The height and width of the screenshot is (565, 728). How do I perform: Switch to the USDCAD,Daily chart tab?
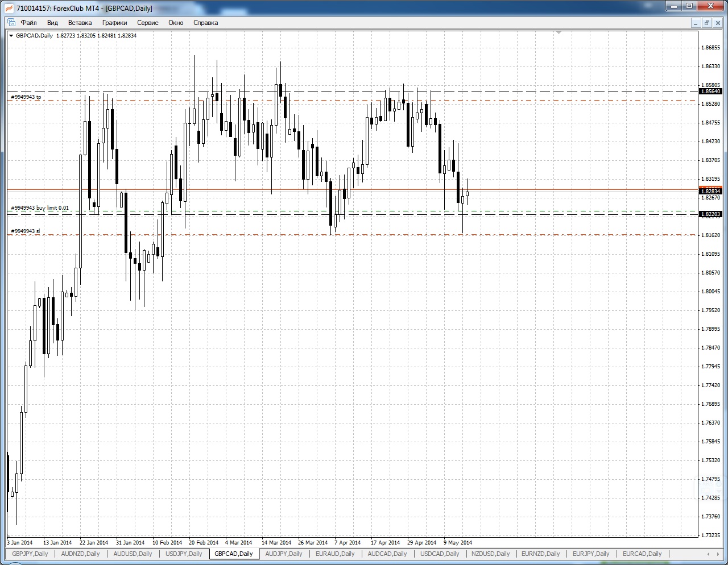(x=440, y=554)
